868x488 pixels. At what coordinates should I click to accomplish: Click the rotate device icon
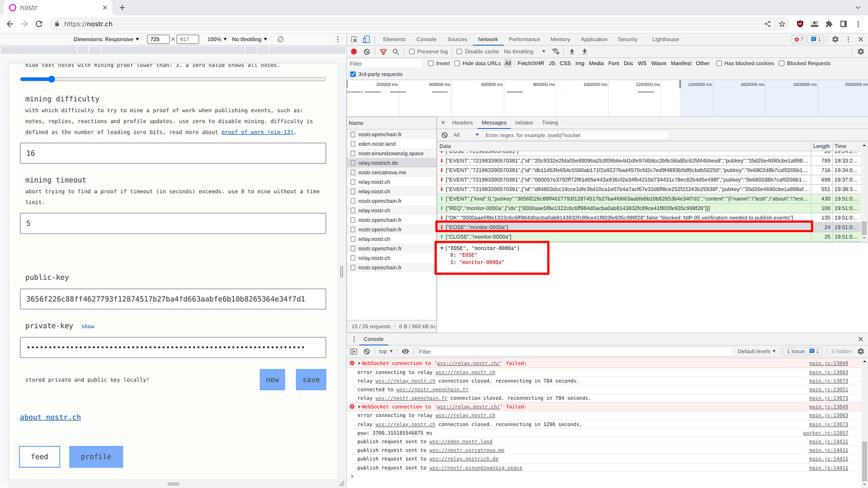280,39
